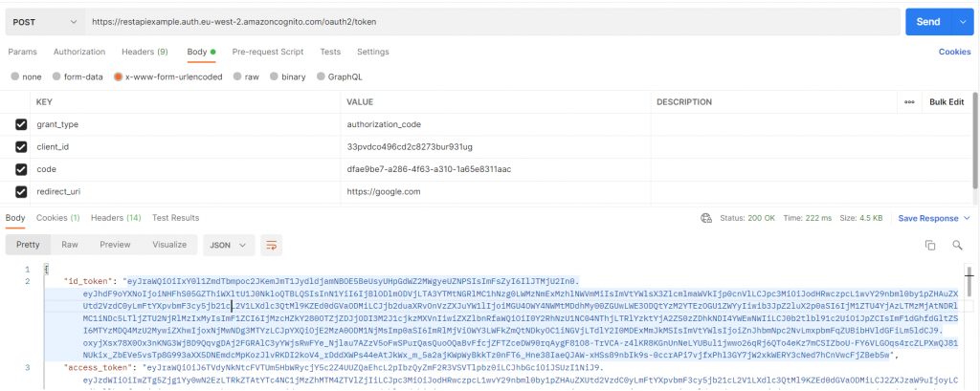Viewport: 980px width, 391px height.
Task: Expand the Send button arrow options
Action: [x=964, y=21]
